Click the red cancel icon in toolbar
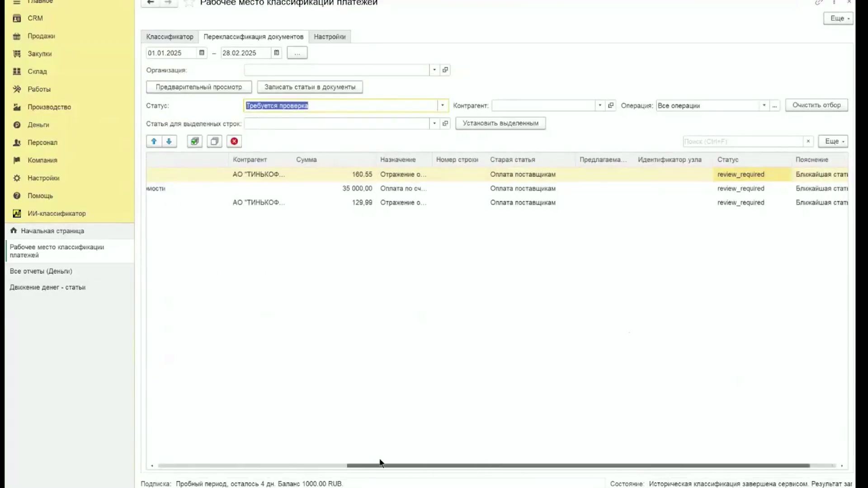This screenshot has height=488, width=868. coord(234,141)
